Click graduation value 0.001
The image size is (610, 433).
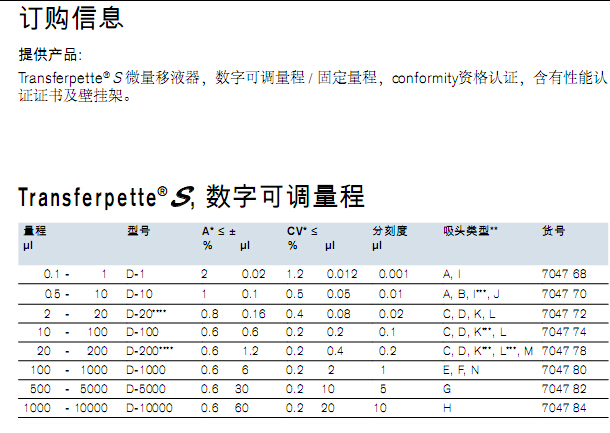[x=394, y=274]
